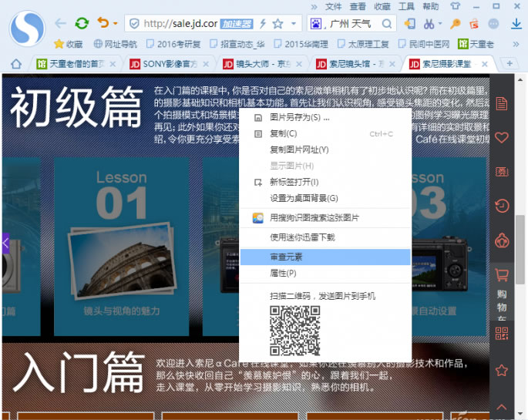Choose 图片另存为(S) from context menu
The image size is (528, 420).
(x=299, y=117)
